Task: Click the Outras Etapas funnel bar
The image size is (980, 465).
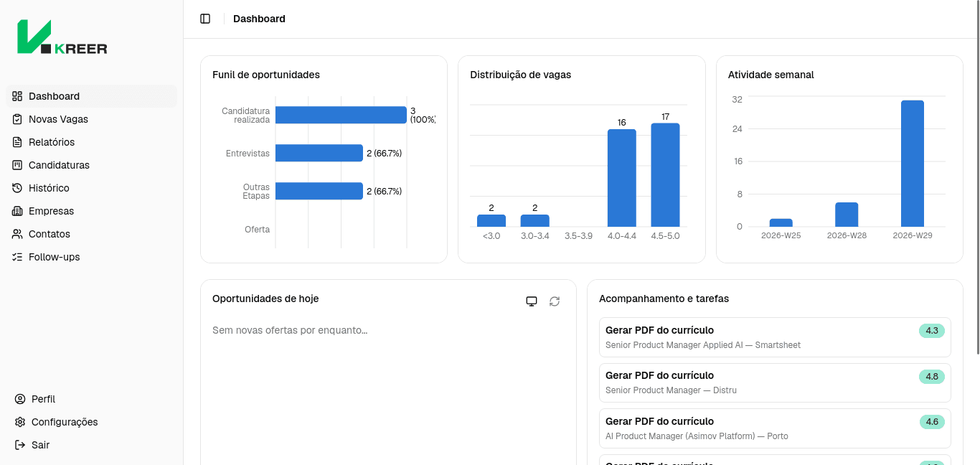Action: click(x=319, y=191)
